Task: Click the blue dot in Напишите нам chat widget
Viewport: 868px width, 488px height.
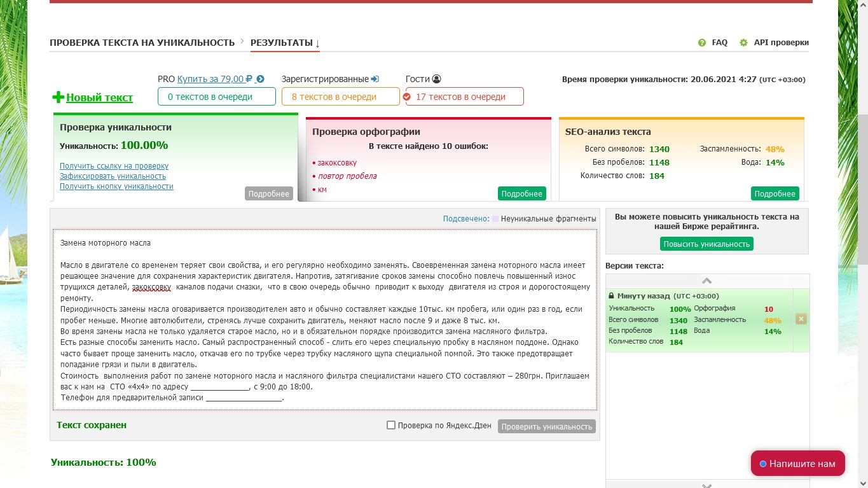Action: 763,464
